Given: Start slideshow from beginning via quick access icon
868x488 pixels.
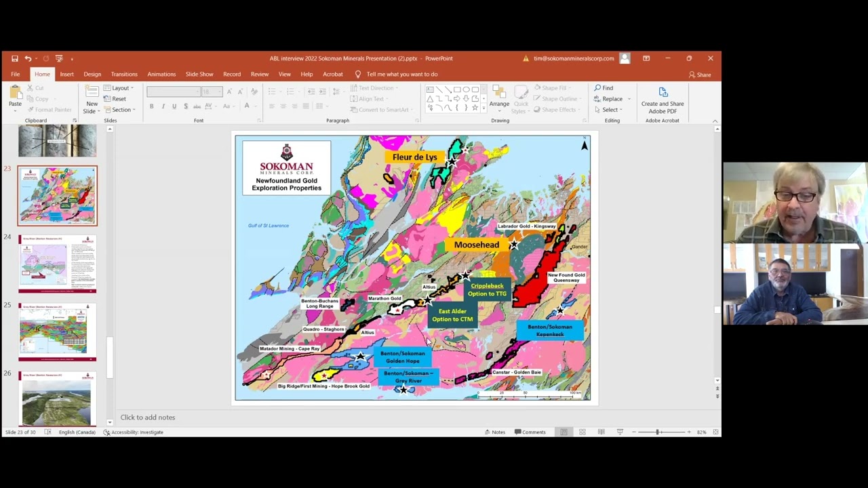Looking at the screenshot, I should [59, 59].
